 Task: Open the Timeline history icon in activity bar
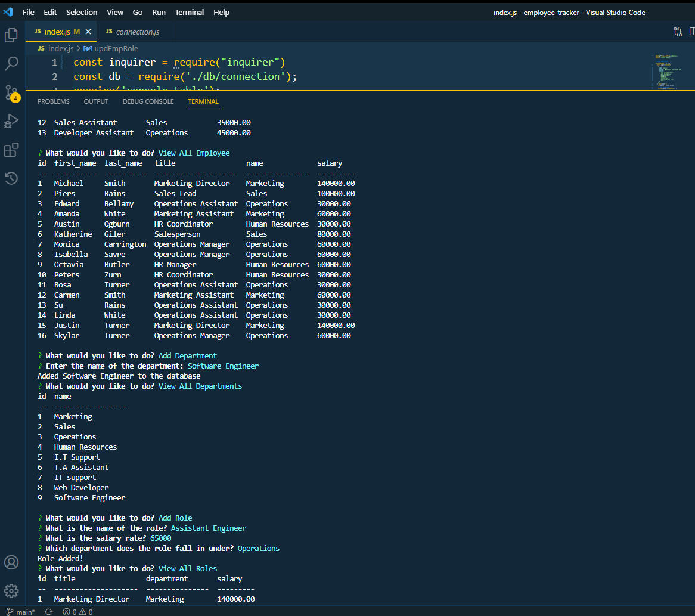tap(11, 178)
